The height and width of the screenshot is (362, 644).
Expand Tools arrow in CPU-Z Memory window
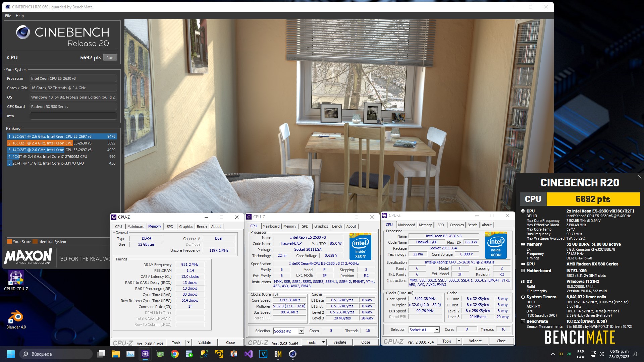(188, 343)
